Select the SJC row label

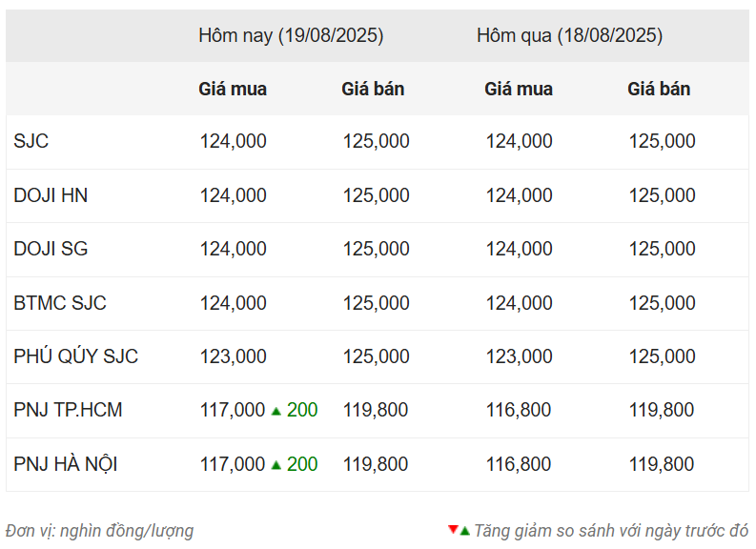[31, 141]
